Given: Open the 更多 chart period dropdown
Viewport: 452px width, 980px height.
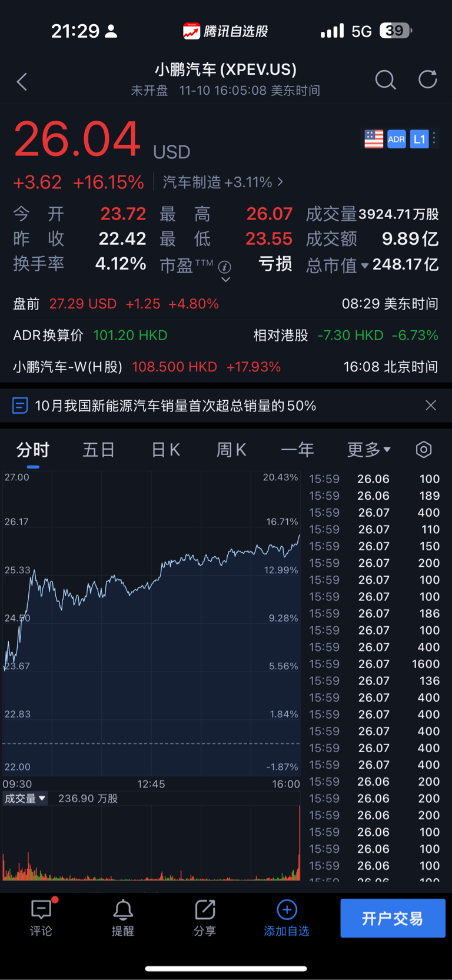Looking at the screenshot, I should coord(368,450).
